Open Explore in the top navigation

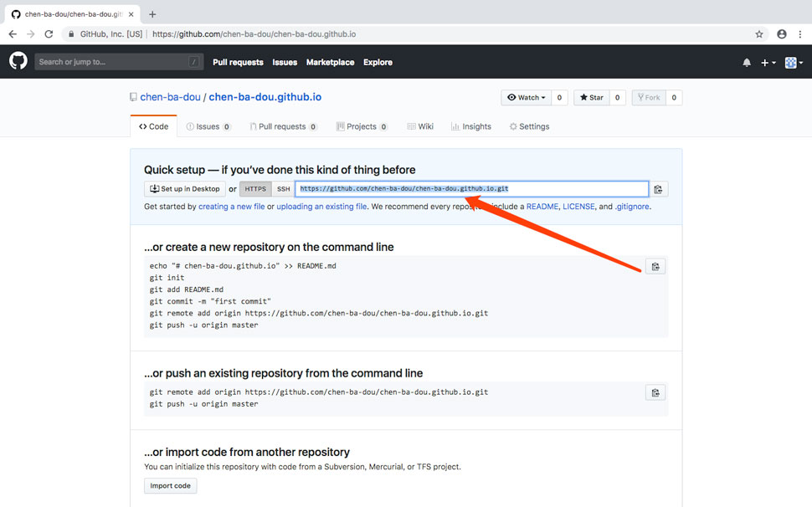click(x=378, y=62)
